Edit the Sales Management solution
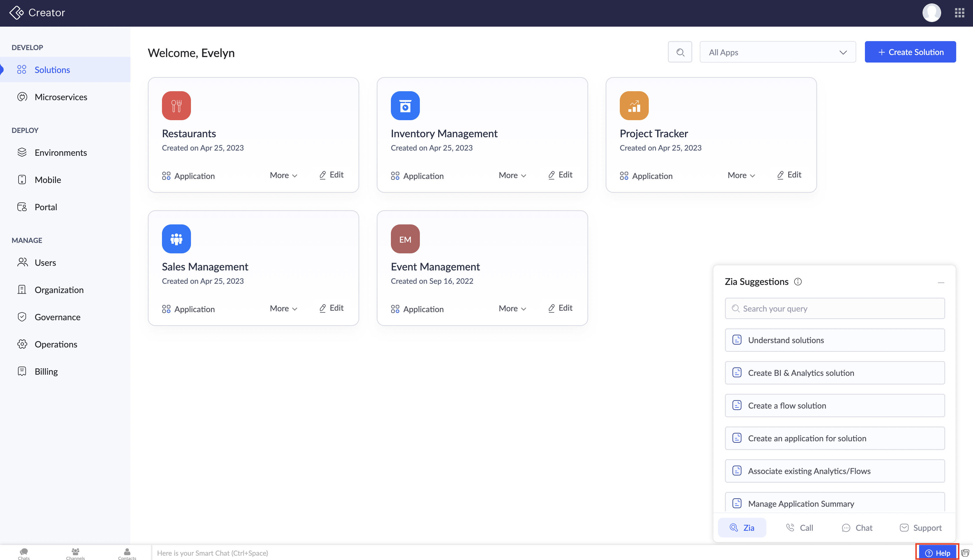 [x=331, y=308]
